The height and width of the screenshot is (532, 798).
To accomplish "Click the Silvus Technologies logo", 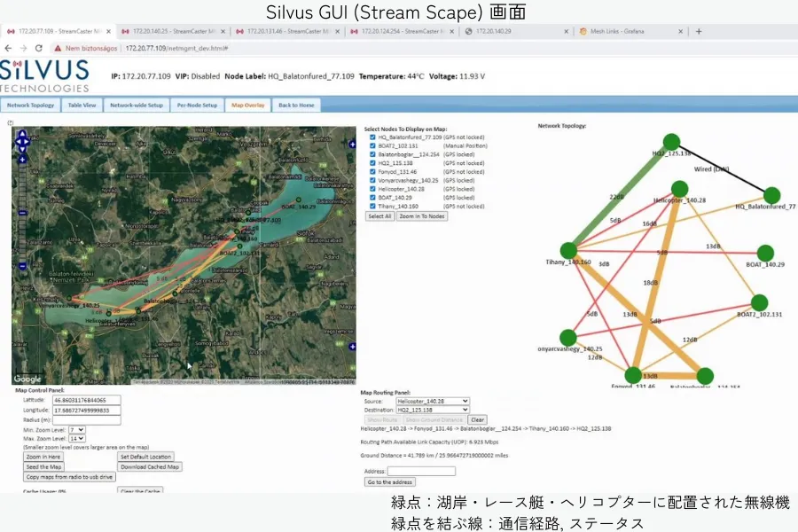I will pyautogui.click(x=45, y=76).
